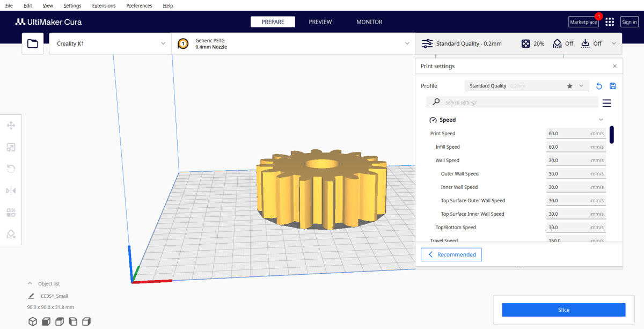Save current profile settings
Screen dimensions: 644x329
click(613, 86)
